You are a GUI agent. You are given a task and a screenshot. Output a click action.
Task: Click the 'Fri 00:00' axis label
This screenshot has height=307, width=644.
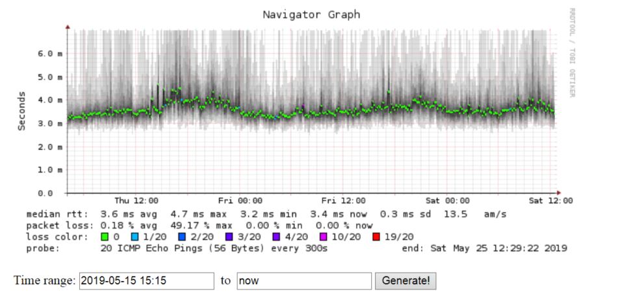pyautogui.click(x=240, y=201)
